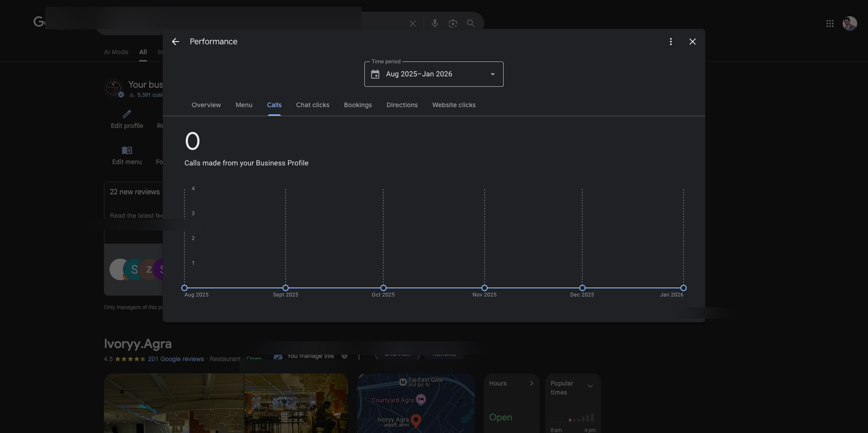Click the calendar icon in Time period

[375, 74]
